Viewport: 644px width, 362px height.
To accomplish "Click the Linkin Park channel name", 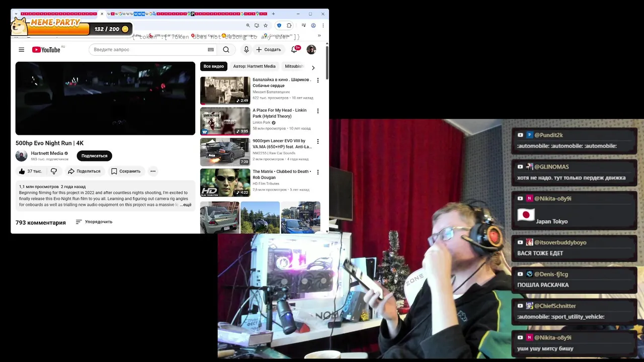I will pos(262,123).
